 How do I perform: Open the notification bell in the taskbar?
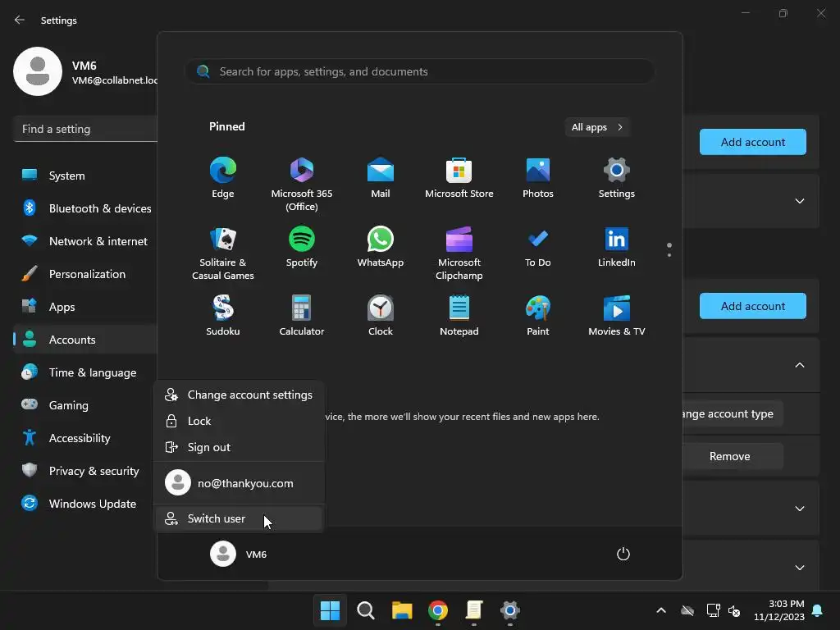818,610
